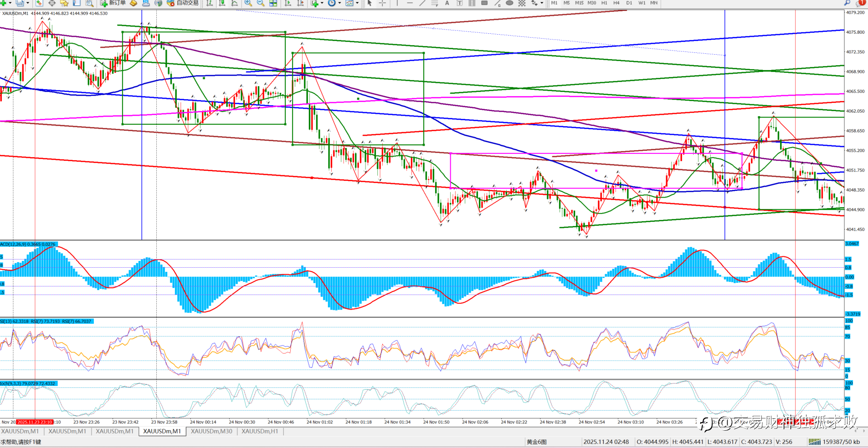
Task: Select the rectangle drawing tool
Action: (484, 3)
